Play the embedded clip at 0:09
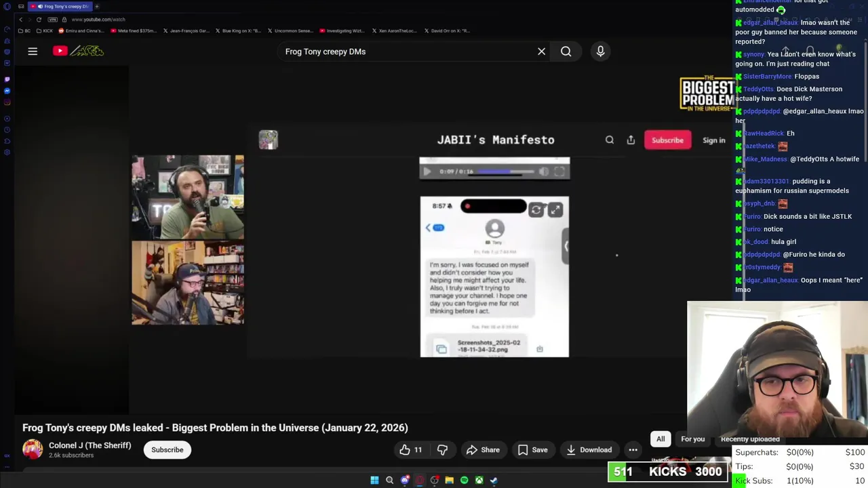The image size is (868, 488). coord(427,172)
